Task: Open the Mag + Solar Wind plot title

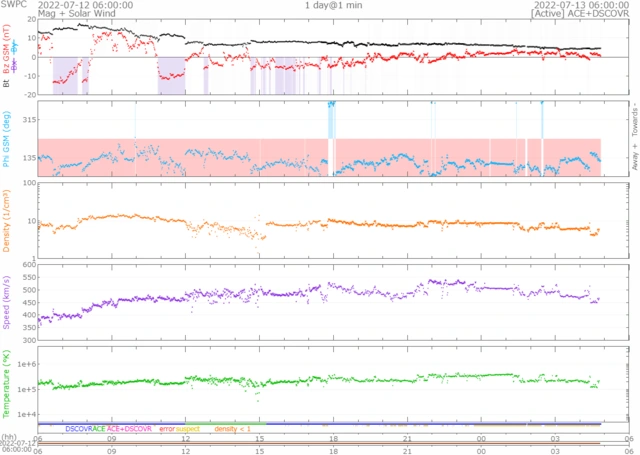Action: coord(77,13)
